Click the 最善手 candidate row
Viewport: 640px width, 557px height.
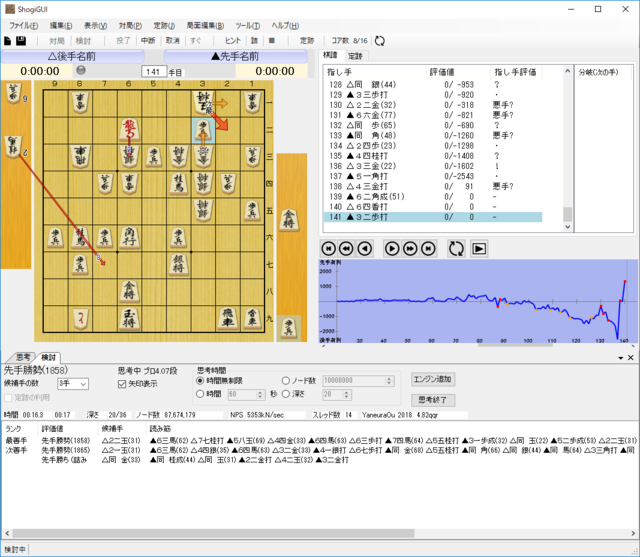click(x=320, y=441)
